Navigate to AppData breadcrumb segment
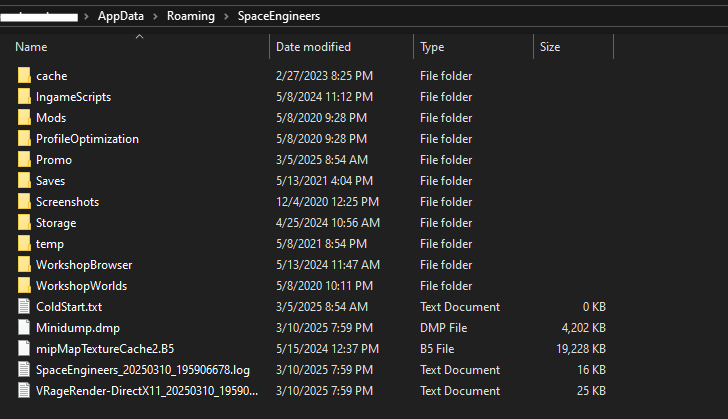 tap(119, 17)
